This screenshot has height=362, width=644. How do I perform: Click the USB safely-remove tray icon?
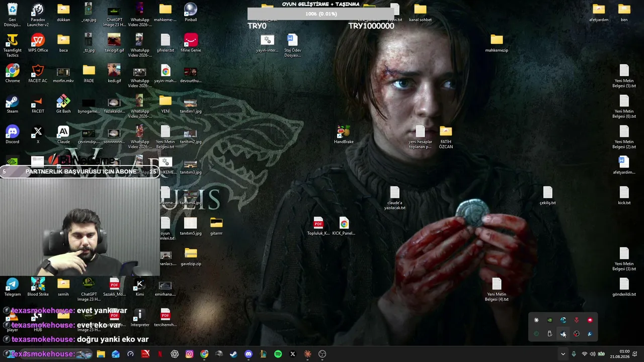pos(549,334)
